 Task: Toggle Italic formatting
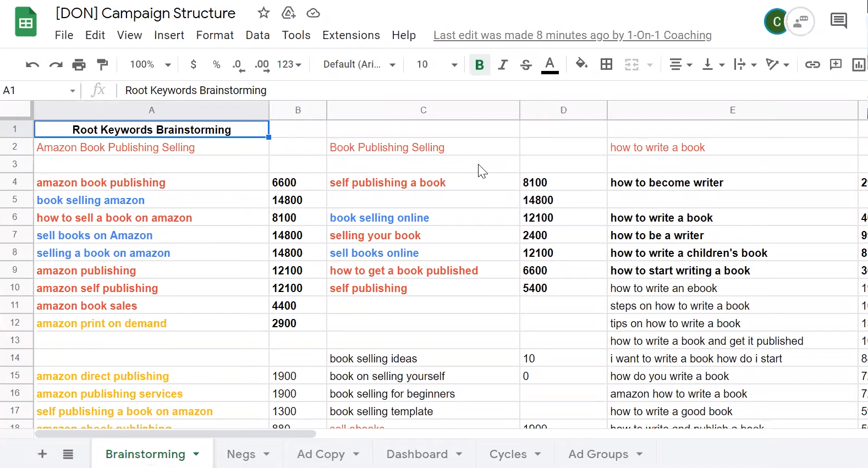point(503,65)
